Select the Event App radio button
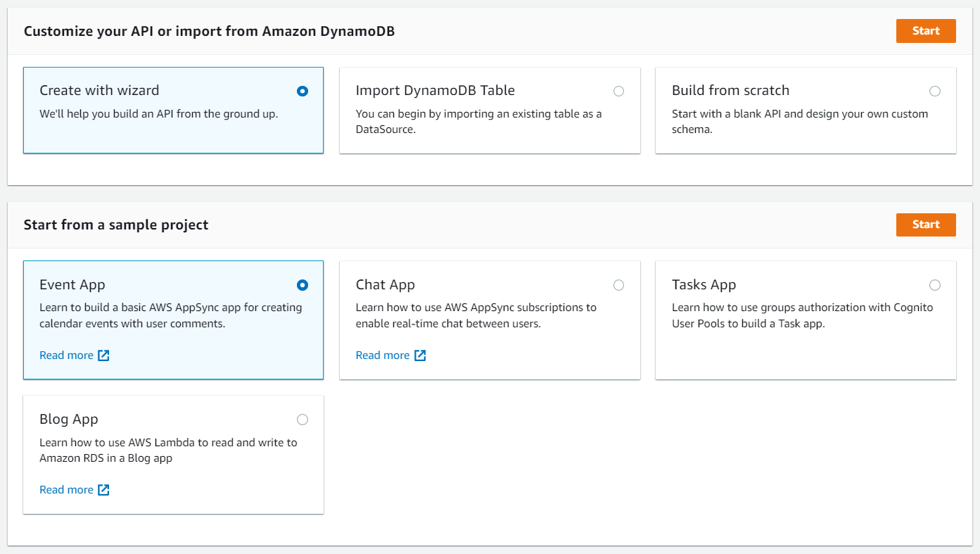 (303, 285)
